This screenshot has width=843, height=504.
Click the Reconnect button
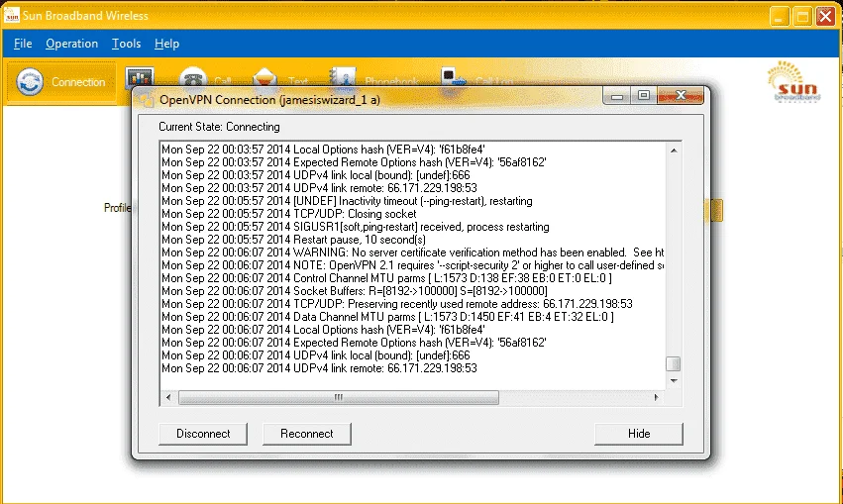pyautogui.click(x=307, y=434)
